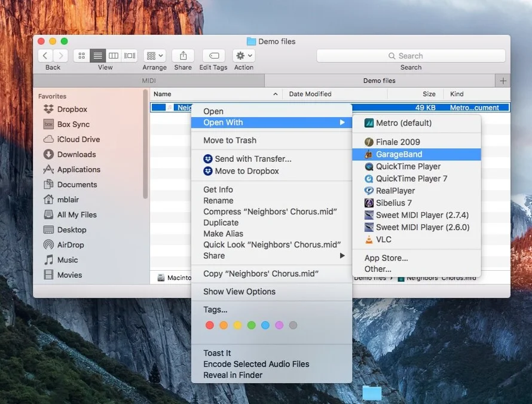Apply the gray tag color
532x404 pixels.
point(293,325)
